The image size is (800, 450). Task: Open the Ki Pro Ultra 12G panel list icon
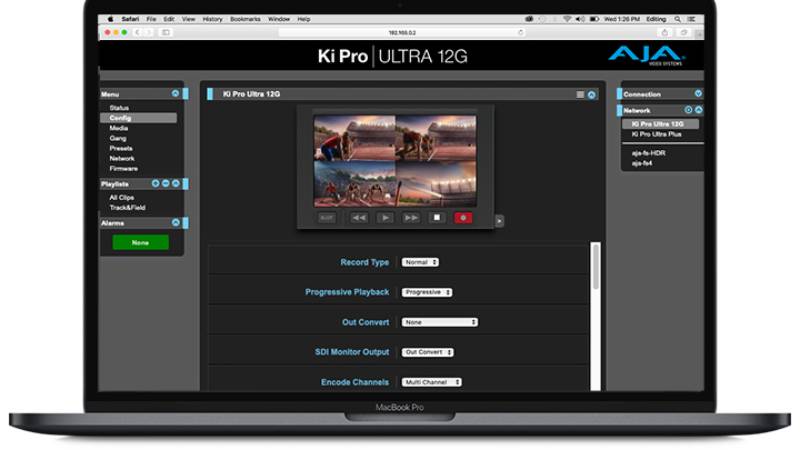[580, 94]
